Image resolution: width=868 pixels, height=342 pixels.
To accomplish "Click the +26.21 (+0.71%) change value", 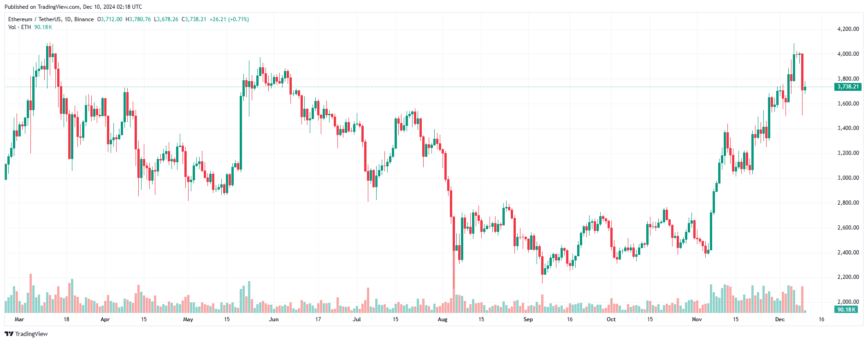I will [229, 19].
